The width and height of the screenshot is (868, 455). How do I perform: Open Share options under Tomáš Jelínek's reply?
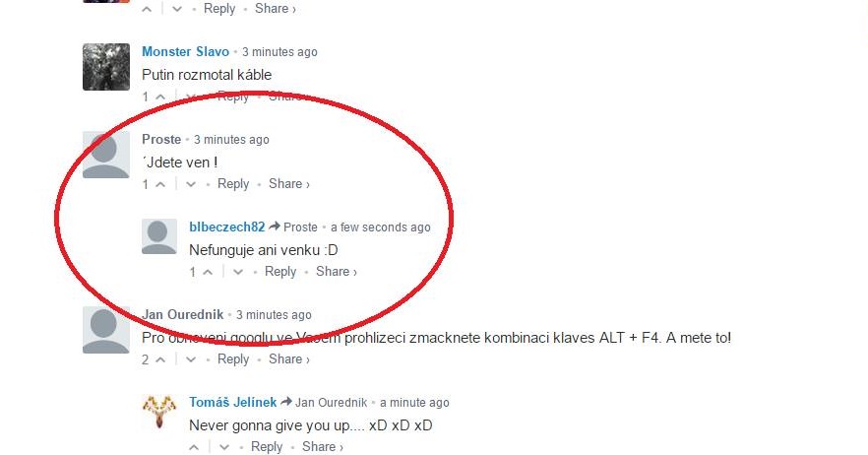coord(322,446)
